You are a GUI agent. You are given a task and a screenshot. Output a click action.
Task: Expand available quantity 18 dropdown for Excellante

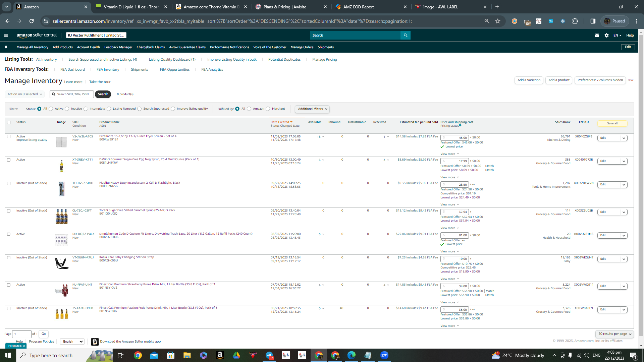[321, 137]
